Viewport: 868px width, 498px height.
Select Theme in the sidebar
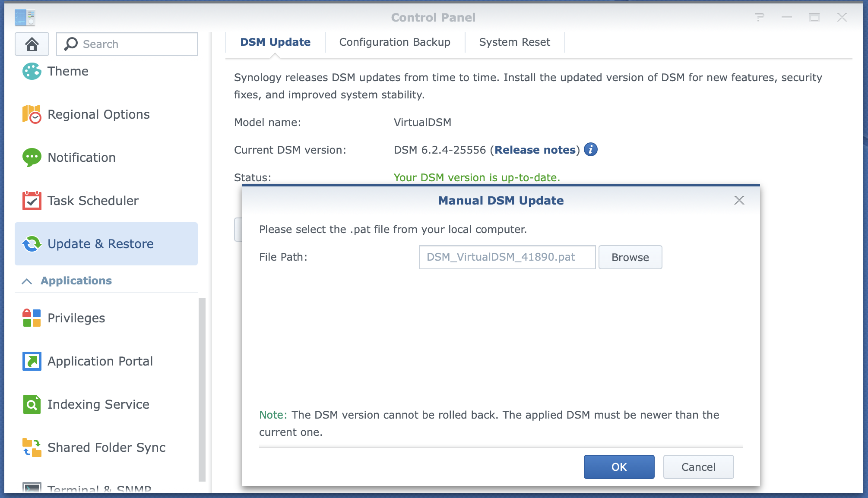point(106,71)
